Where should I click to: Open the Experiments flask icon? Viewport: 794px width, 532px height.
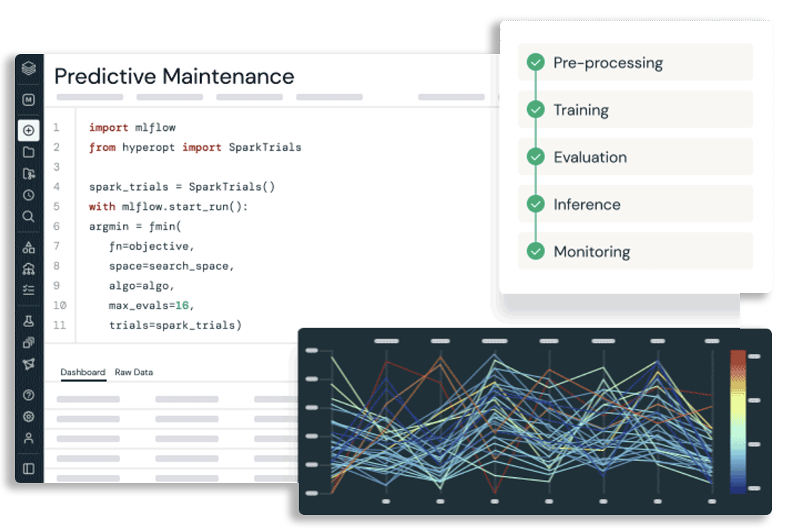coord(29,321)
